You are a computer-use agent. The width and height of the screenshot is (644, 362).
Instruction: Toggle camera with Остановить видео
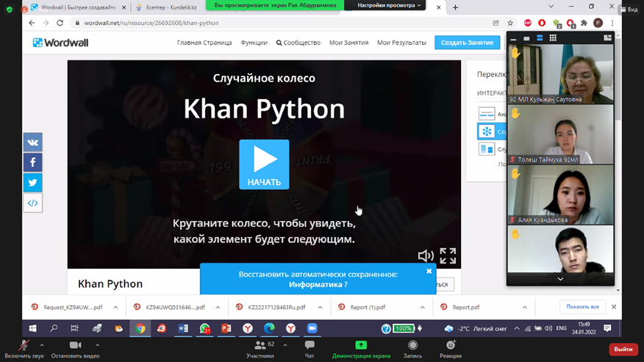point(75,349)
